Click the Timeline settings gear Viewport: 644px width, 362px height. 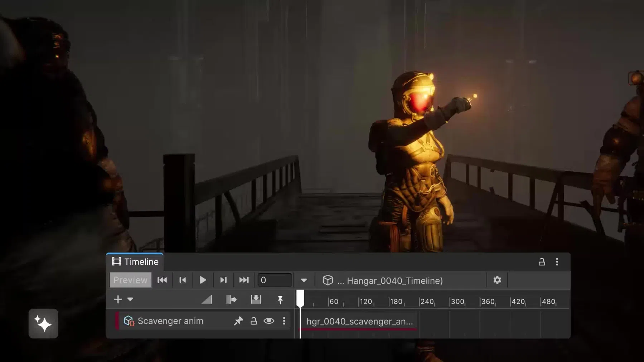pyautogui.click(x=497, y=280)
